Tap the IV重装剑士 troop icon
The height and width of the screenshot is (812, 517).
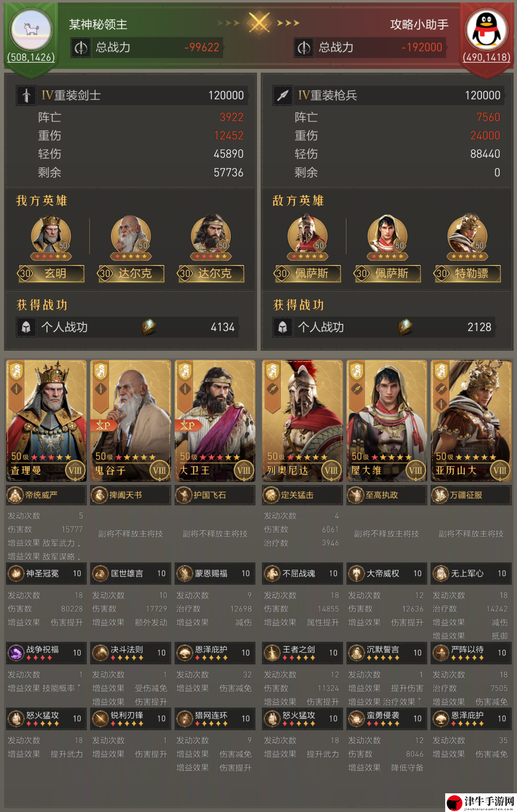coord(27,95)
